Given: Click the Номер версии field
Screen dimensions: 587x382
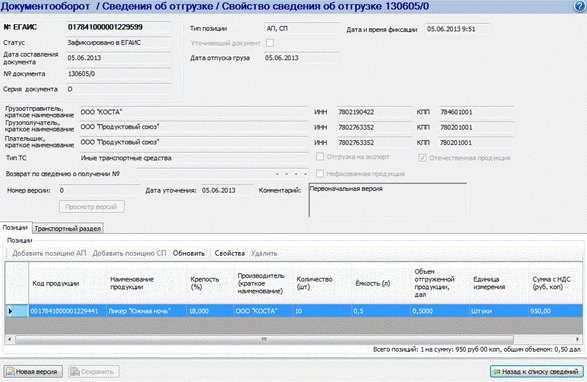Looking at the screenshot, I should 99,190.
